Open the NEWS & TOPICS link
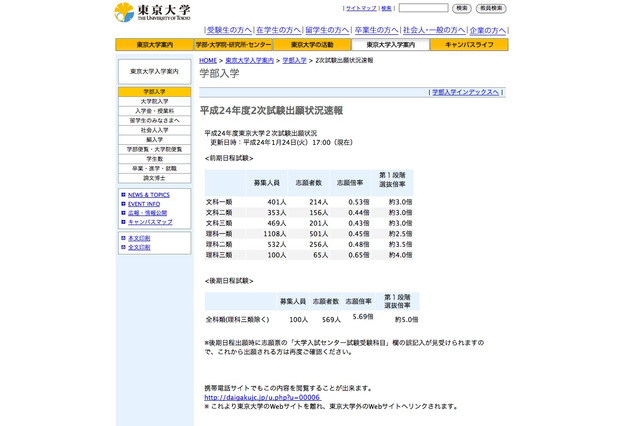Viewport: 640px width, 426px height. pos(149,195)
